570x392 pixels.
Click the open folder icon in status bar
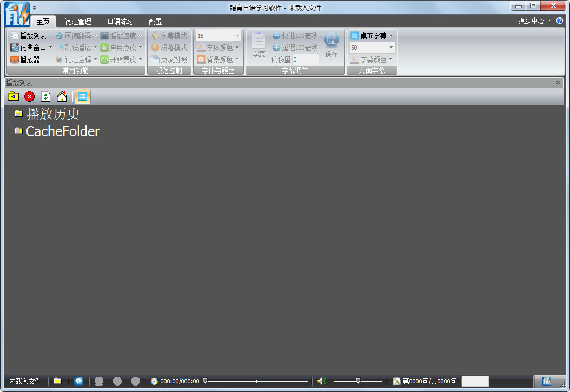(57, 381)
